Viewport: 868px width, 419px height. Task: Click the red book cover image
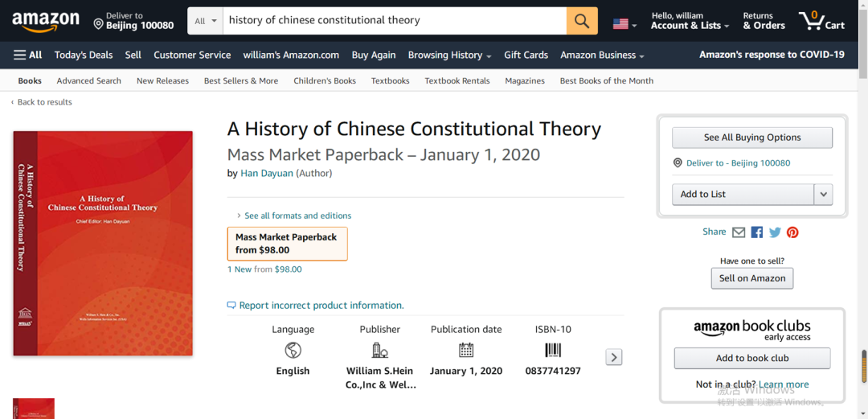[103, 244]
